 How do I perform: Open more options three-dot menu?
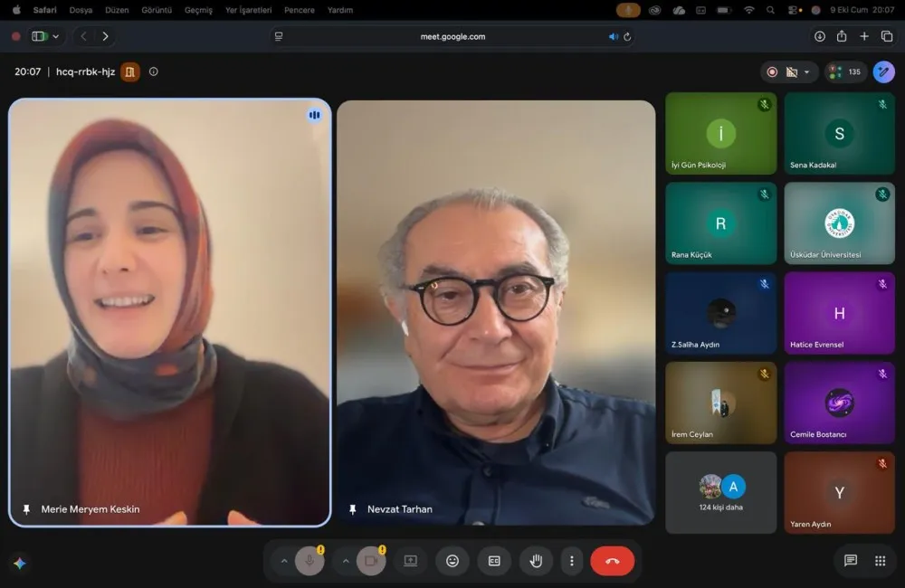pos(572,561)
